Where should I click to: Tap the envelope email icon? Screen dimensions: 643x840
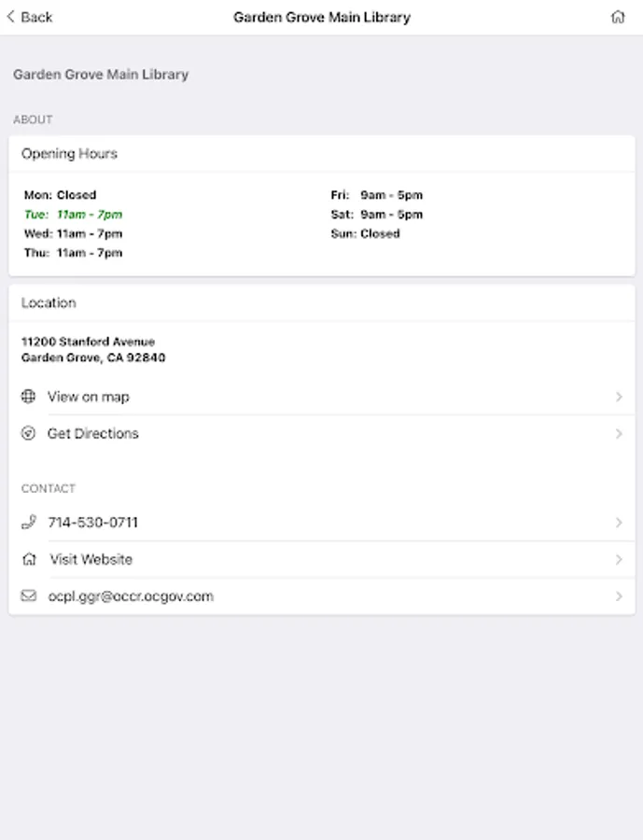(28, 595)
